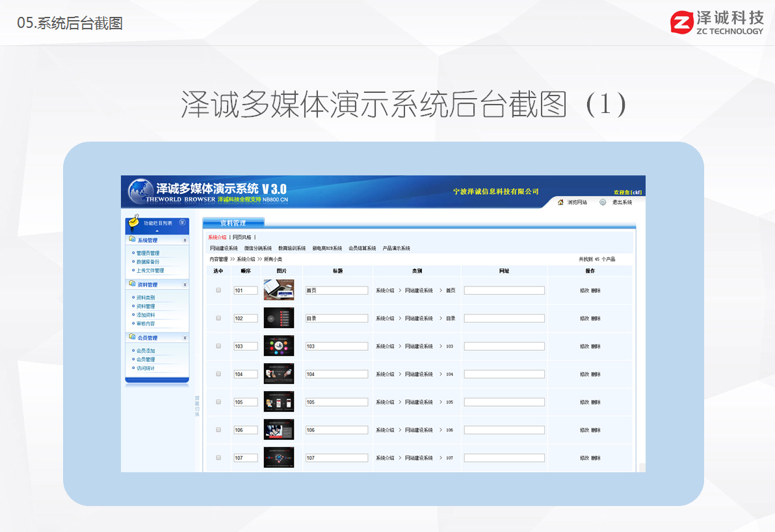The width and height of the screenshot is (775, 532).
Task: Click the folder icon beside 会员管理
Action: 132,338
